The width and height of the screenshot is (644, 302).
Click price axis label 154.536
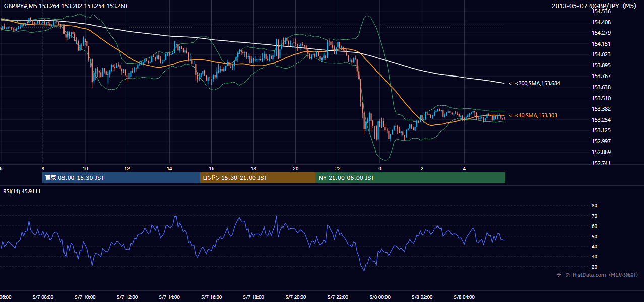(x=601, y=11)
